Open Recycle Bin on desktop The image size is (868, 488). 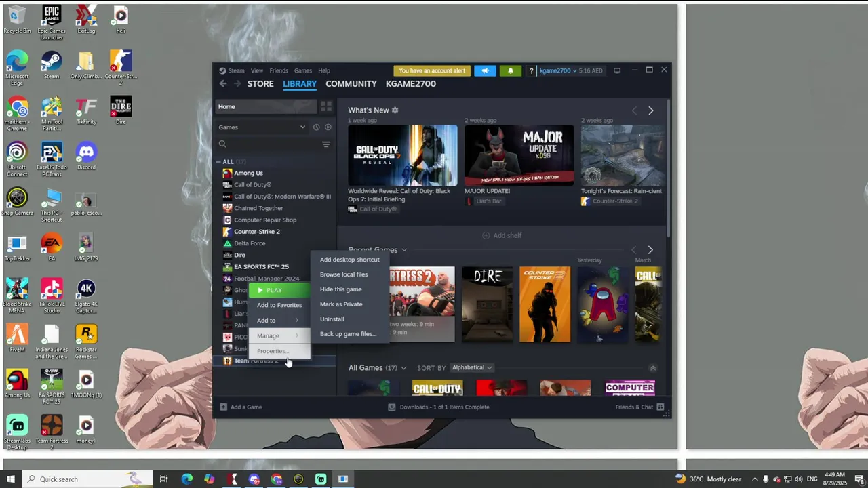(x=17, y=19)
